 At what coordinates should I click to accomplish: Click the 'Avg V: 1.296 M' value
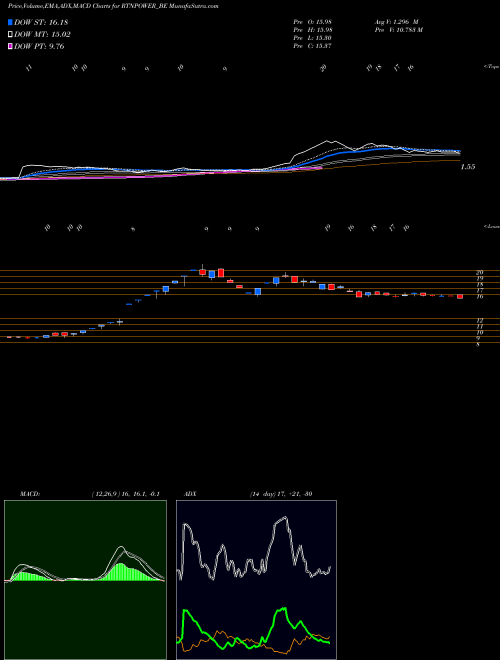[396, 22]
